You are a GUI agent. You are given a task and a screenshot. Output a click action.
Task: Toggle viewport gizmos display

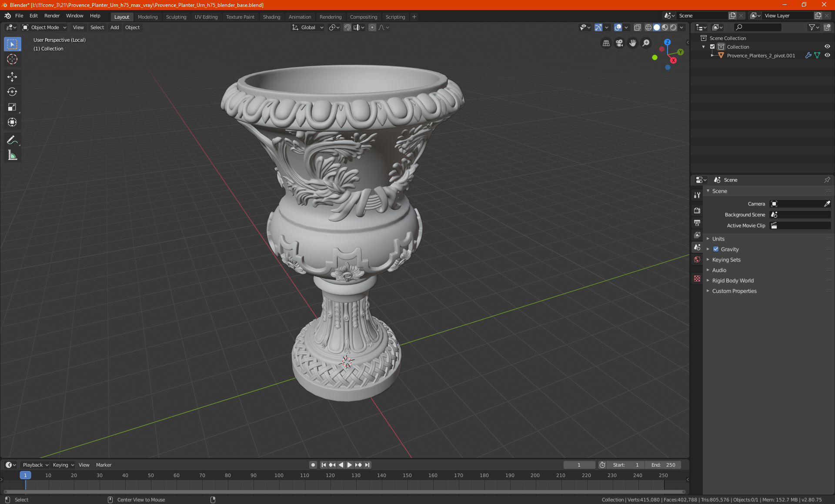tap(598, 27)
